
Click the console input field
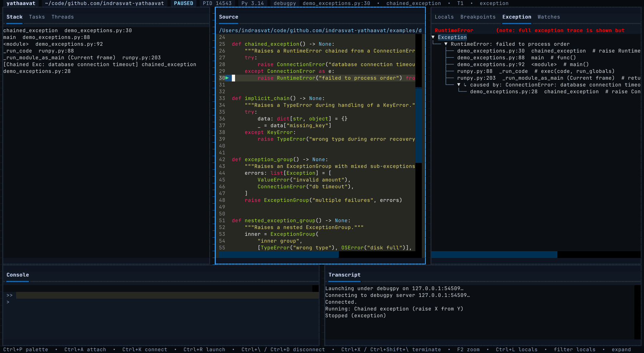[x=167, y=295]
